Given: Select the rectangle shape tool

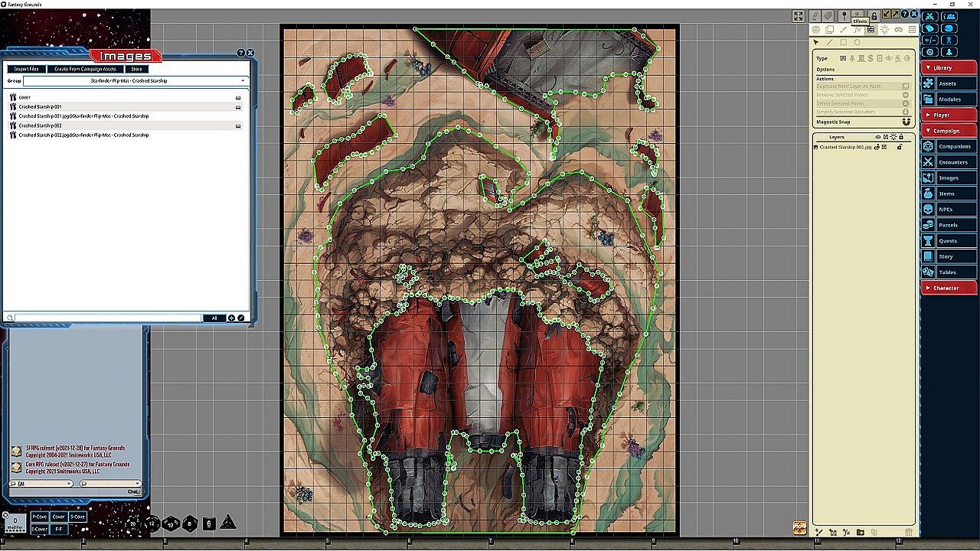Looking at the screenshot, I should (x=843, y=43).
